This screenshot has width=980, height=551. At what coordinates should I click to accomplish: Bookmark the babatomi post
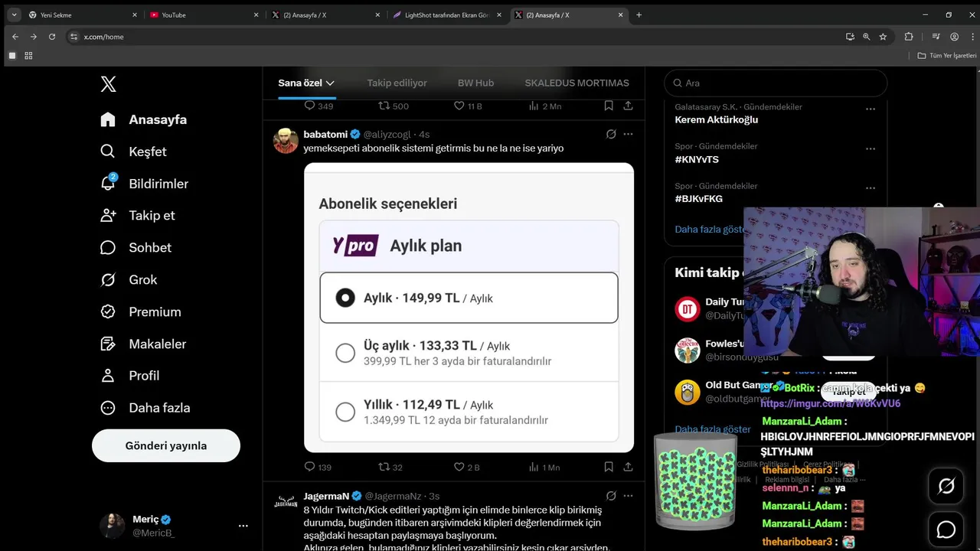(609, 467)
